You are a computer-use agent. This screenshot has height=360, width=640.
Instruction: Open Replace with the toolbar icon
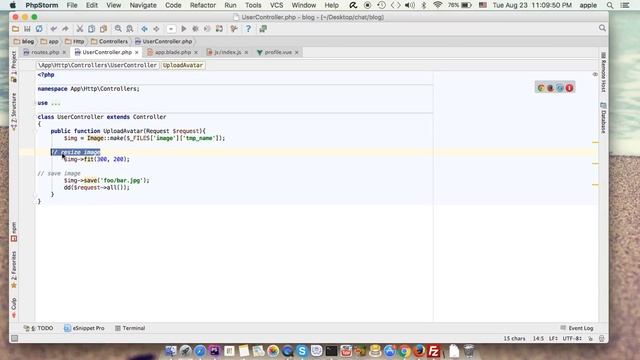tap(130, 29)
